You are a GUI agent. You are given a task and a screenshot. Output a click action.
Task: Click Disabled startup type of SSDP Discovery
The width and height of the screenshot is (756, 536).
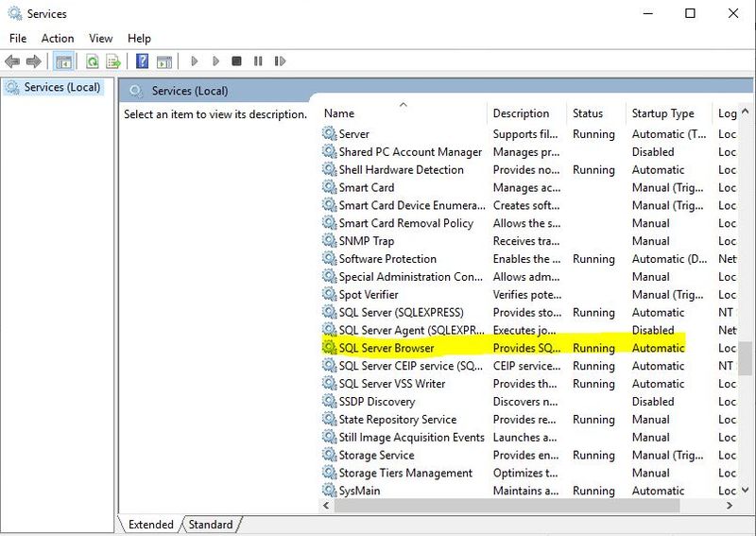[x=653, y=402]
